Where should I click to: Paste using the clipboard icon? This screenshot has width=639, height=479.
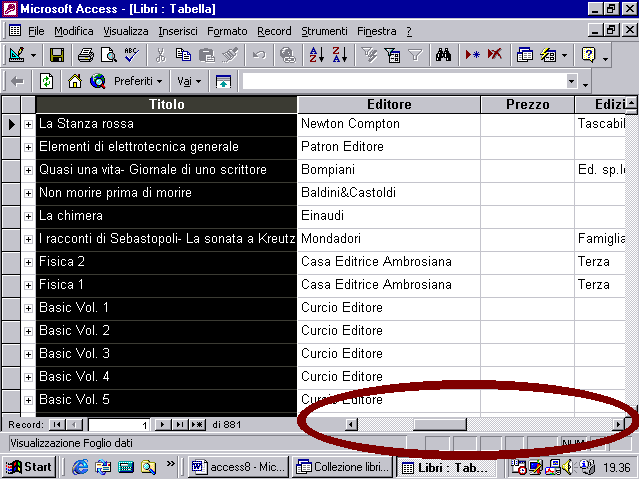(207, 55)
